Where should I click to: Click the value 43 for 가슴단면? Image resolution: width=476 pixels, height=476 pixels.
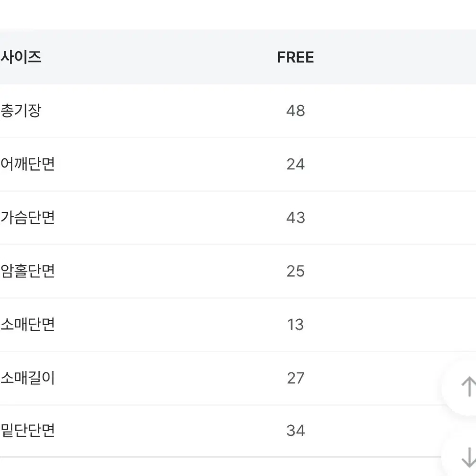click(295, 218)
